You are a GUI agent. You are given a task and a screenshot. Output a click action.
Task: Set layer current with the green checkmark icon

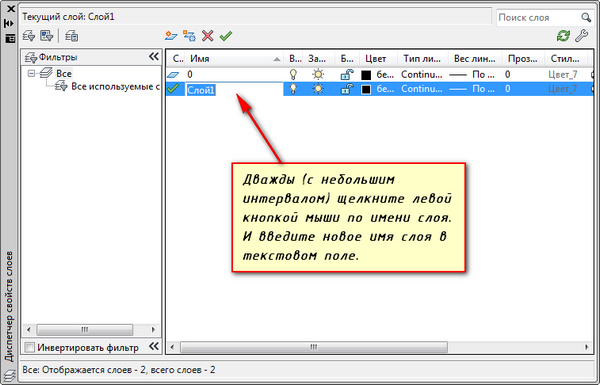[226, 36]
